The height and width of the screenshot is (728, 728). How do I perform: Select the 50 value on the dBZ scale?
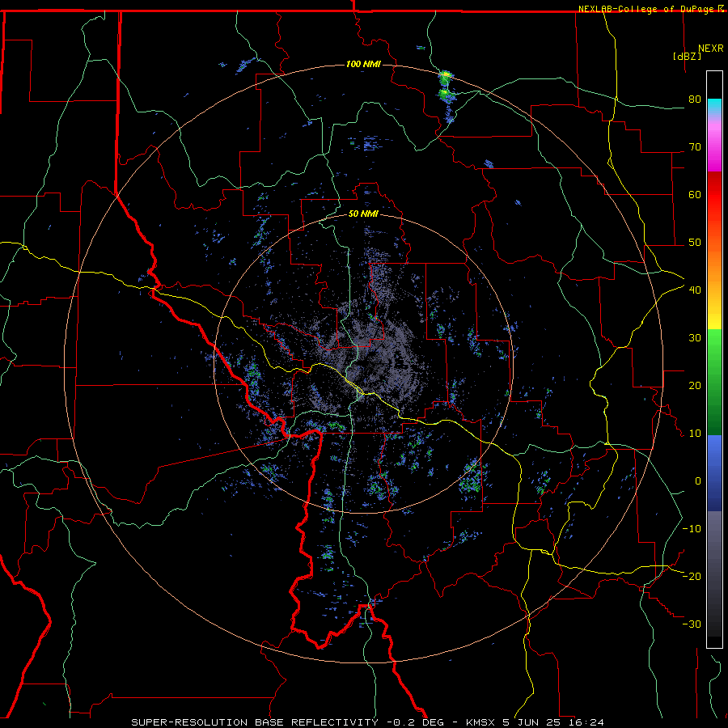click(695, 243)
